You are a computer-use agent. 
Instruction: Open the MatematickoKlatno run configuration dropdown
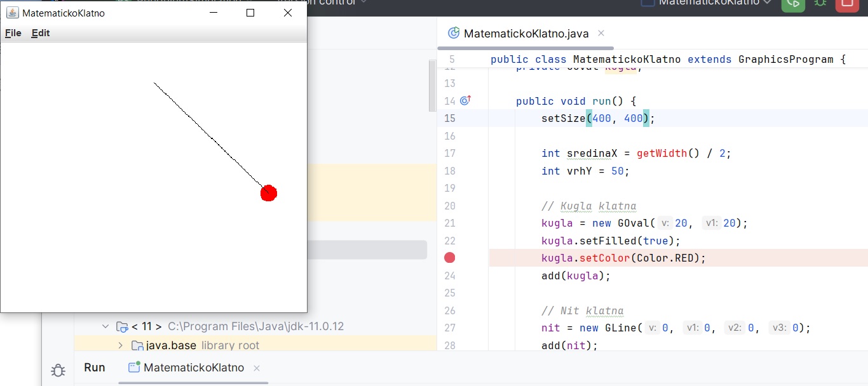(707, 3)
